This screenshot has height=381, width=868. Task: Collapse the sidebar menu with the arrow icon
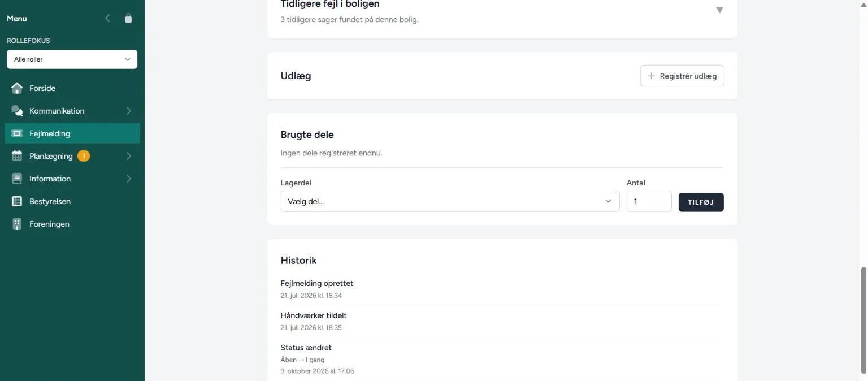[107, 19]
